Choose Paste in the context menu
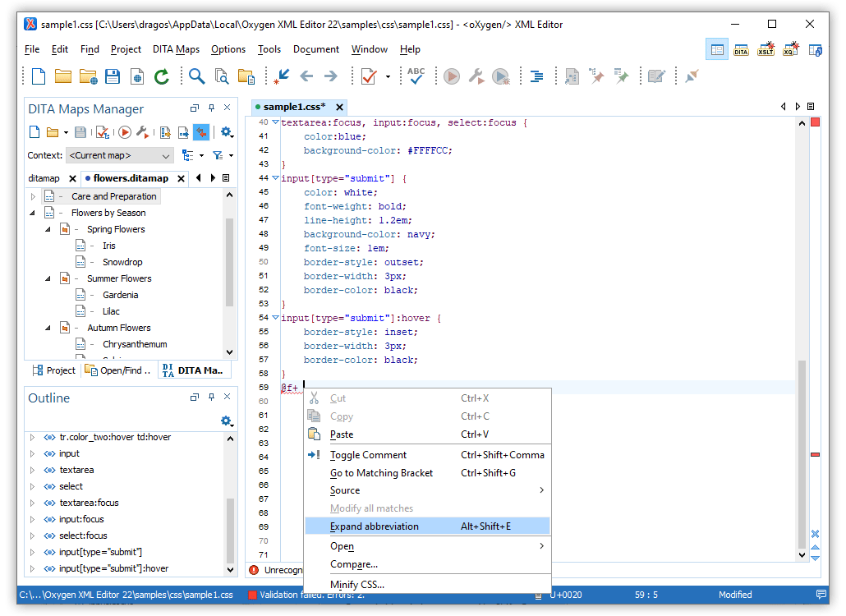This screenshot has width=846, height=616. pos(427,434)
